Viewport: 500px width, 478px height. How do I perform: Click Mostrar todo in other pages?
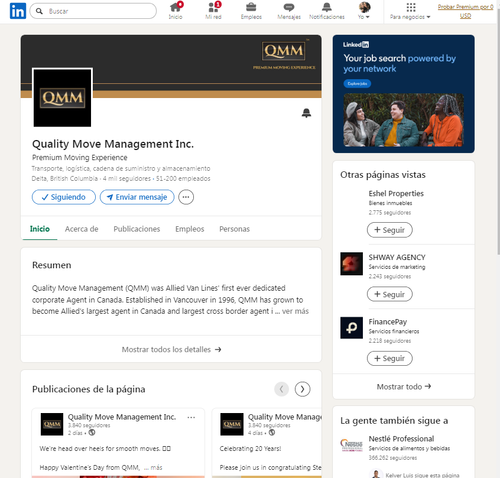404,387
